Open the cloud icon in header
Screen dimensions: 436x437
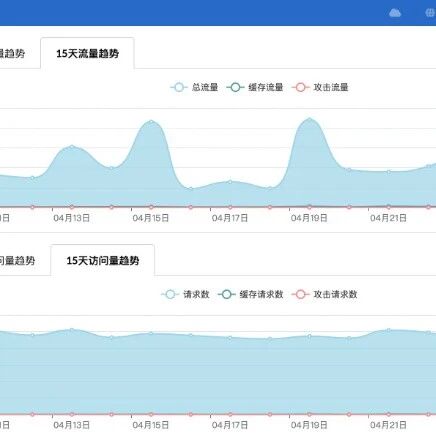coord(395,13)
